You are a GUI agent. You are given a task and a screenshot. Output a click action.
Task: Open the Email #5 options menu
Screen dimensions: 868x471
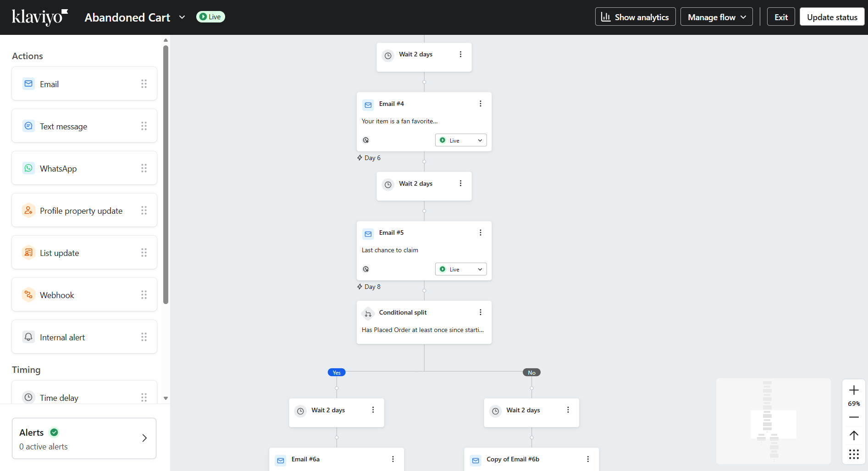pos(481,233)
